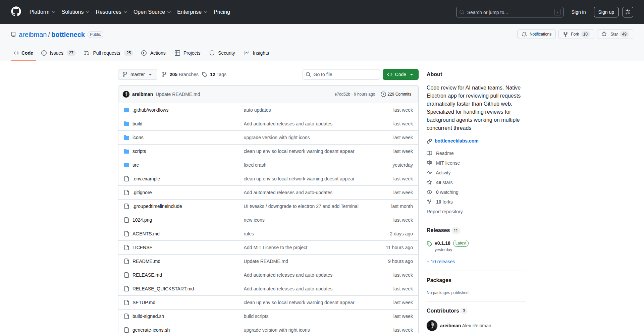The width and height of the screenshot is (644, 333).
Task: Click the scale icon beside MIT license
Action: [429, 163]
